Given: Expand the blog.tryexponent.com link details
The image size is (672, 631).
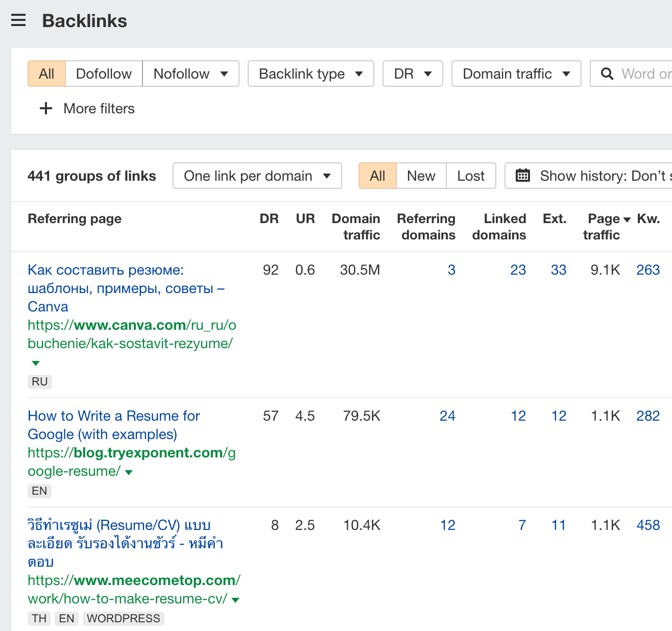Looking at the screenshot, I should tap(129, 472).
